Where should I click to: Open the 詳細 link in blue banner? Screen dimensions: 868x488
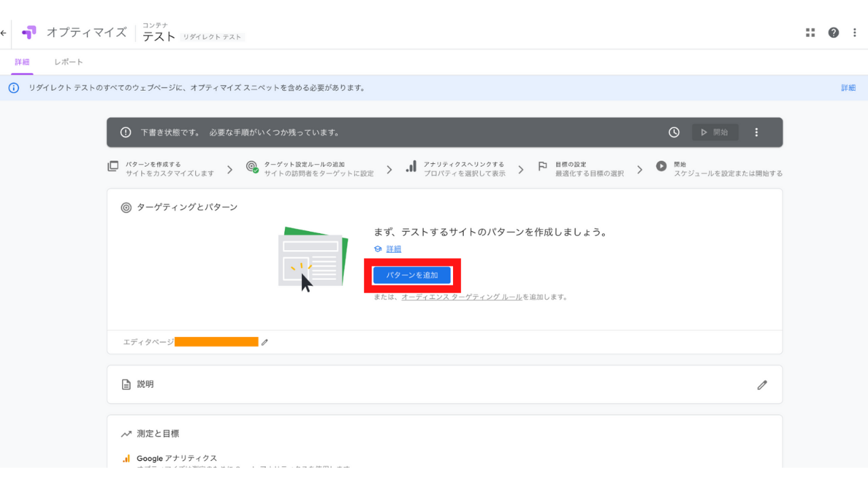click(848, 88)
